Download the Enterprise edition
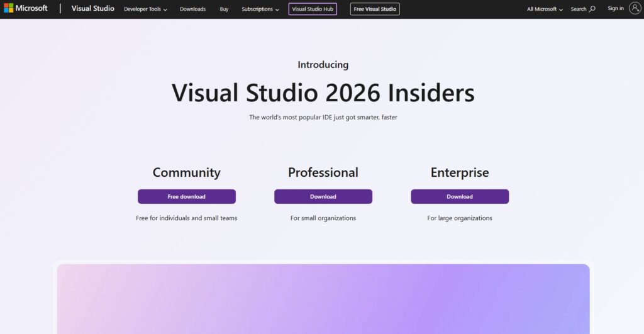The width and height of the screenshot is (644, 334). coord(459,197)
